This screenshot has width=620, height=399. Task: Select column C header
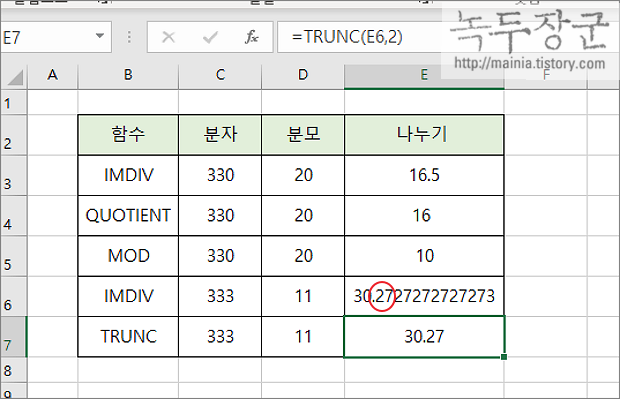(220, 75)
